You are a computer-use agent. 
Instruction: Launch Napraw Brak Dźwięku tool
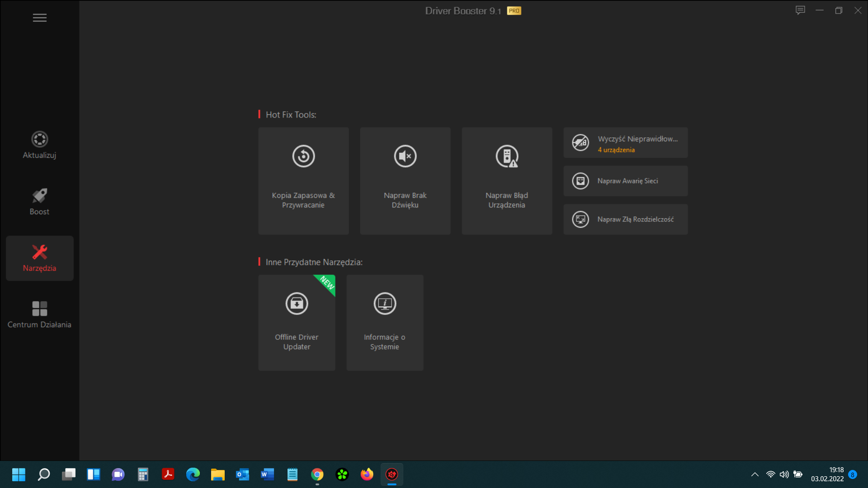click(x=405, y=181)
